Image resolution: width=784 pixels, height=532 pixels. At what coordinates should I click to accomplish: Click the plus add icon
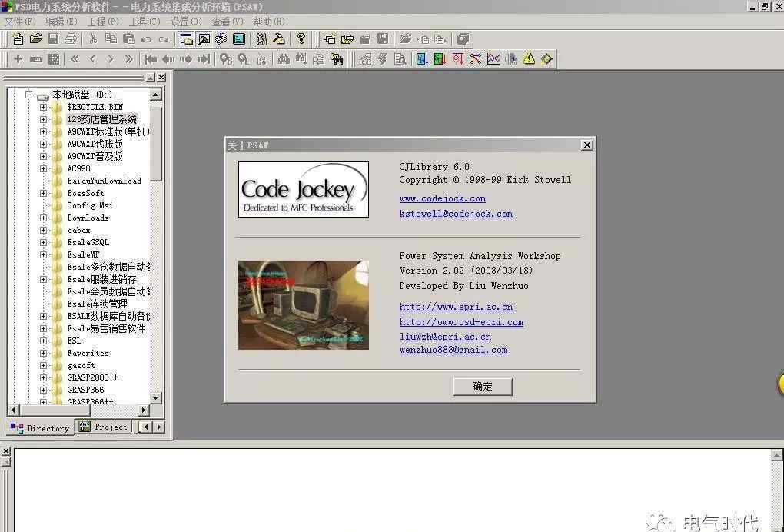(x=18, y=59)
